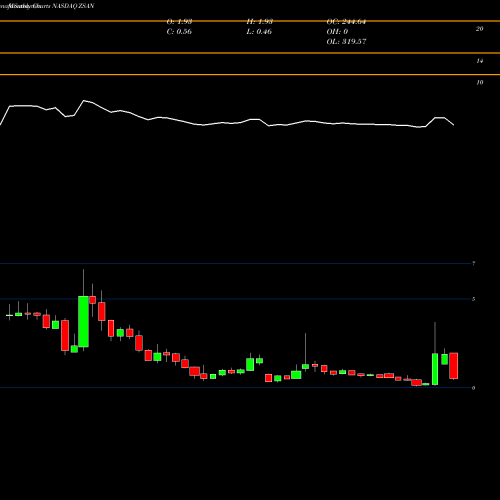500x500 pixels.
Task: Click the 5 price axis label
Action: coord(473,299)
